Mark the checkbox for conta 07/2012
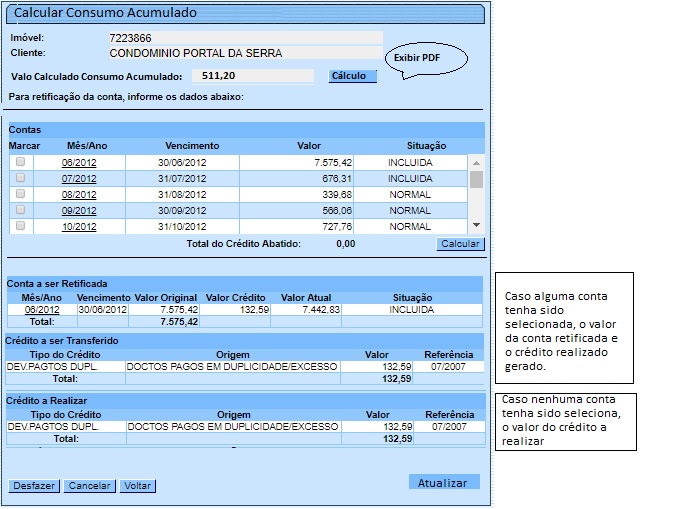 point(20,177)
